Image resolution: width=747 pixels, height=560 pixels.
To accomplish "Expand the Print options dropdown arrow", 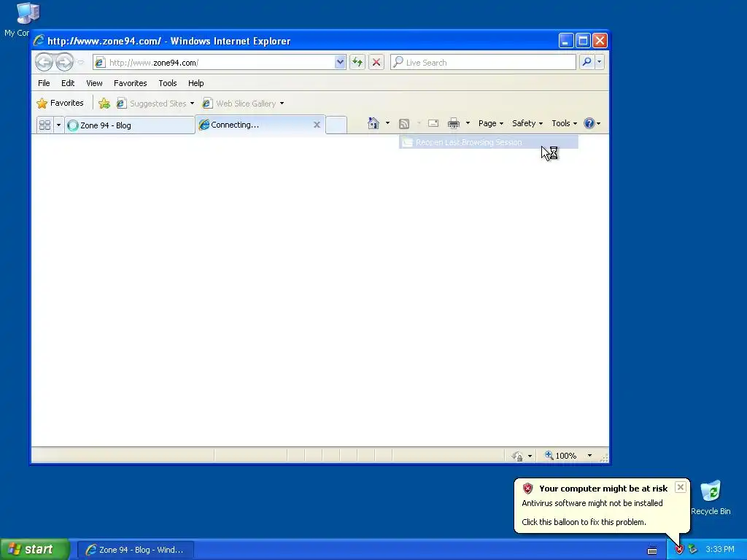I will [468, 123].
